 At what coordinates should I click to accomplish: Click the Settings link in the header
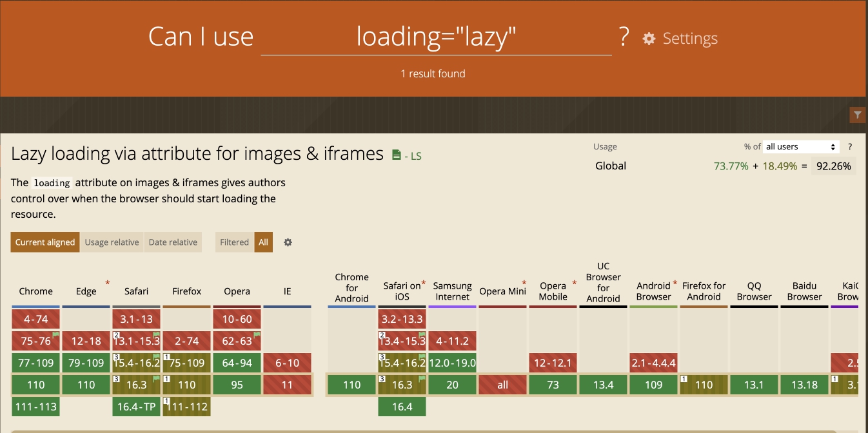(689, 39)
